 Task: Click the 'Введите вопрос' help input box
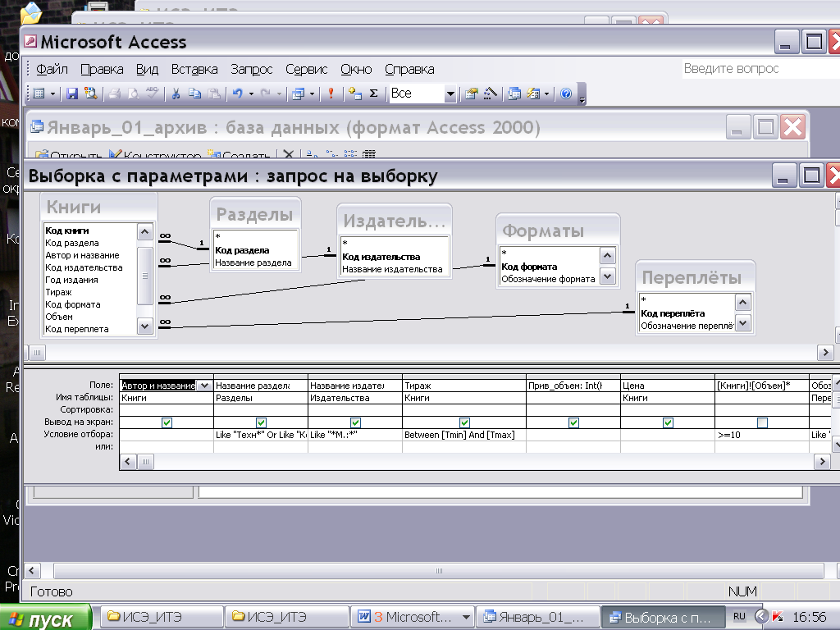click(760, 69)
